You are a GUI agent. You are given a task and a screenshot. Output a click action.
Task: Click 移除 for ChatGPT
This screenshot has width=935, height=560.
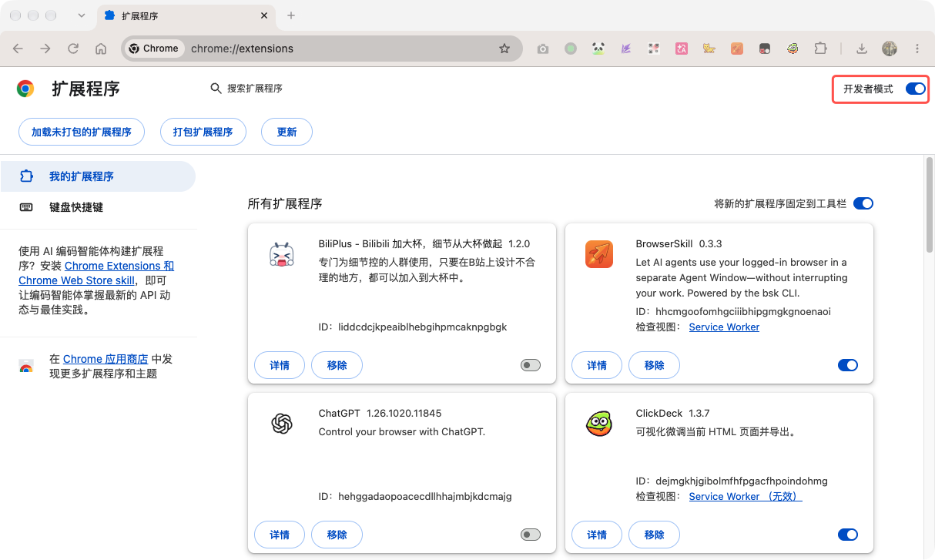(337, 535)
